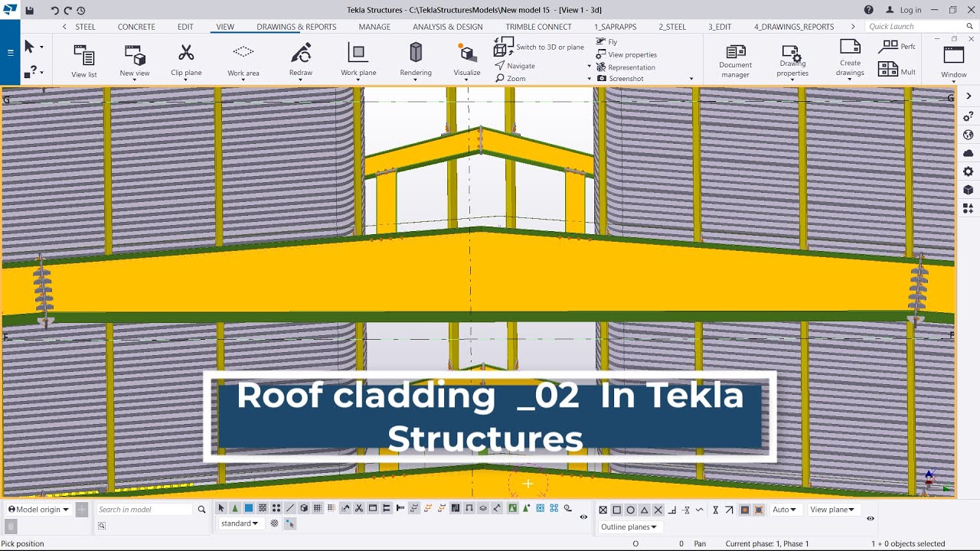
Task: Open the side pane 3D cube icon
Action: 969,190
